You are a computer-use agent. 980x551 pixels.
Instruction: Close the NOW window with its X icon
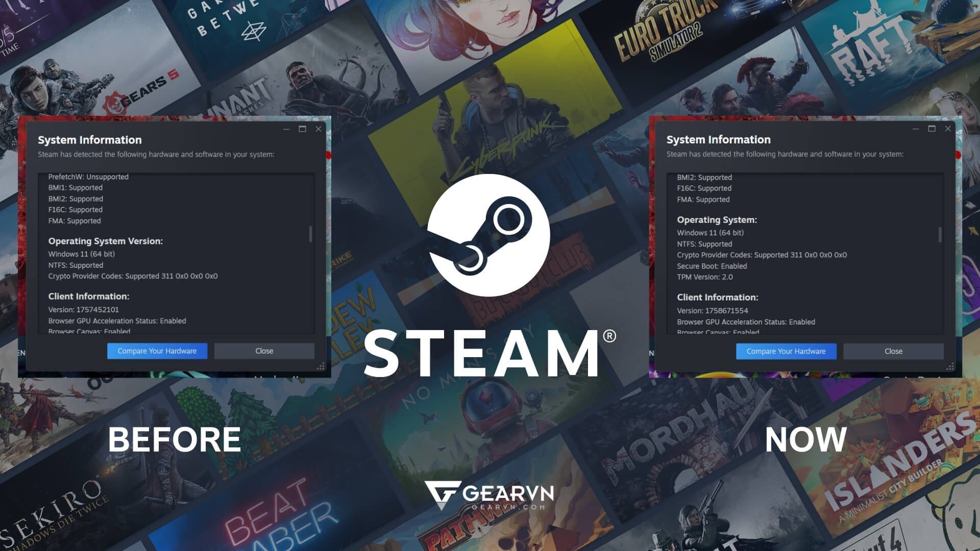pos(948,129)
